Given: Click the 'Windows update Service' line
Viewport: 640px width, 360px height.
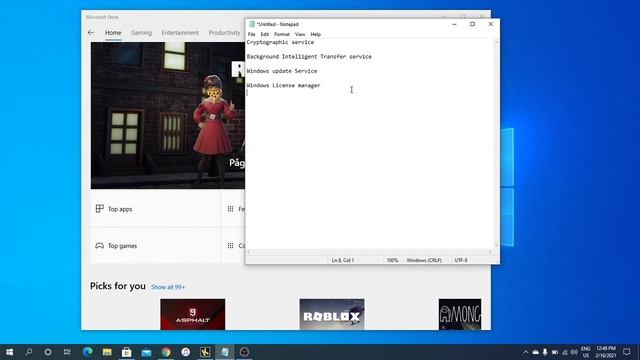Looking at the screenshot, I should coord(282,71).
